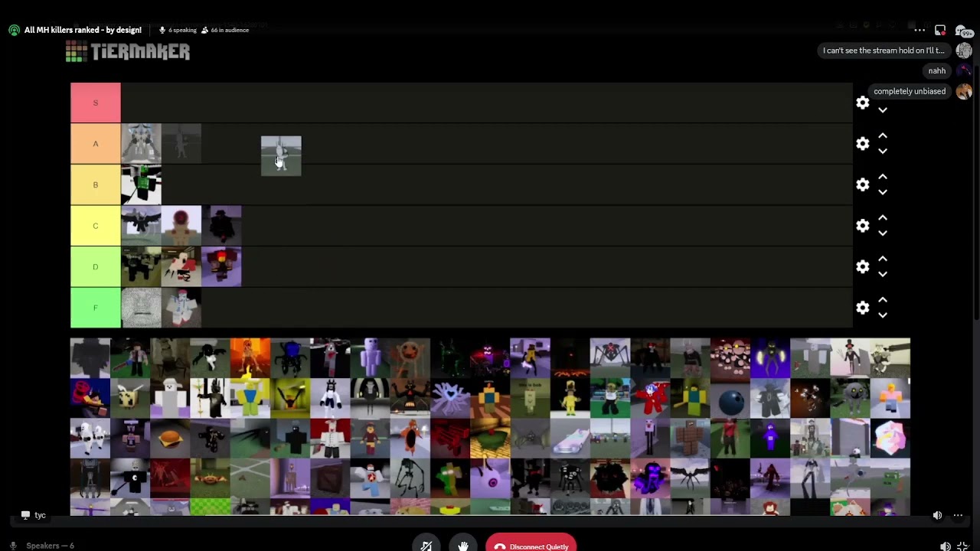Click the Disconnect Quietly button
Image resolution: width=980 pixels, height=551 pixels.
pyautogui.click(x=531, y=546)
